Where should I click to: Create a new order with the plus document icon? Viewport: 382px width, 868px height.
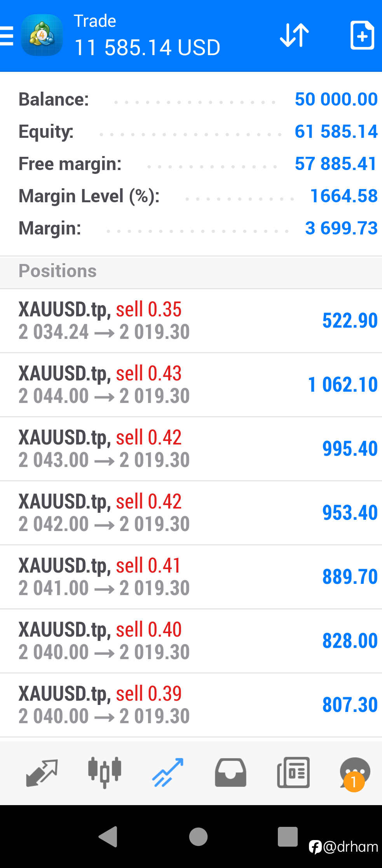(362, 35)
